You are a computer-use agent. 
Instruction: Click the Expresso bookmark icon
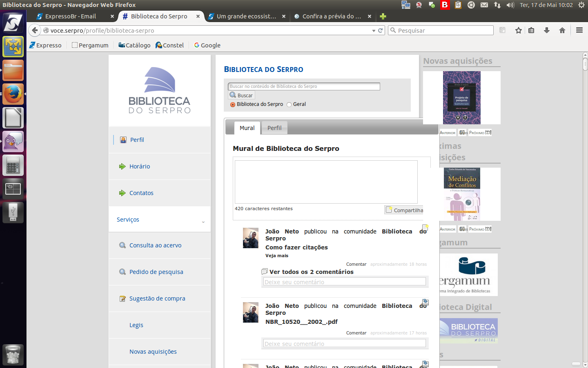coord(32,45)
